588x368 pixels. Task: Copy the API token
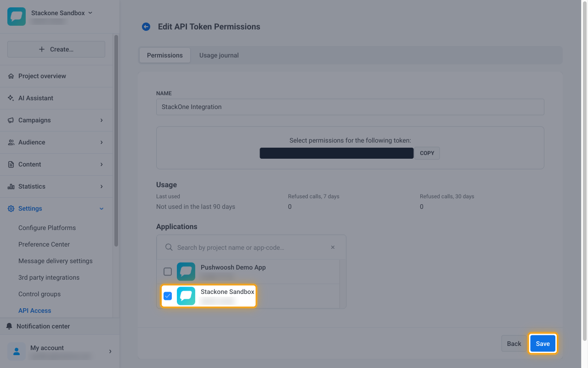[427, 153]
